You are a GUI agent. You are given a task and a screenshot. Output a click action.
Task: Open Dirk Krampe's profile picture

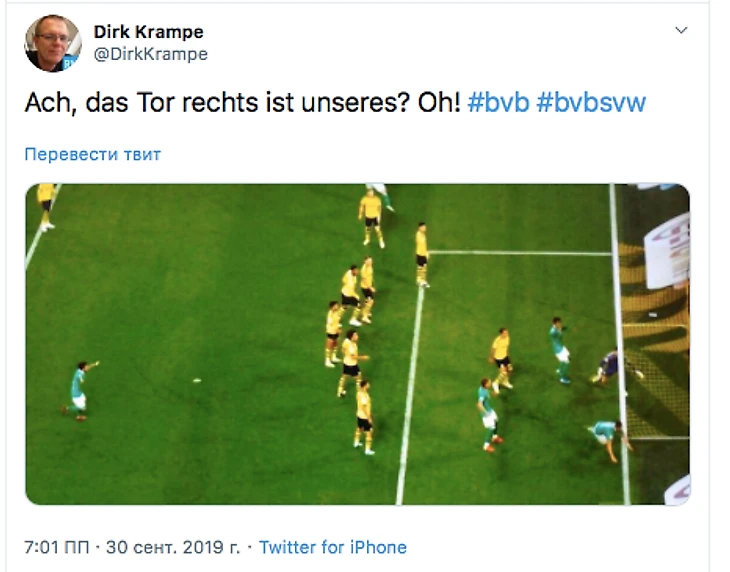53,43
